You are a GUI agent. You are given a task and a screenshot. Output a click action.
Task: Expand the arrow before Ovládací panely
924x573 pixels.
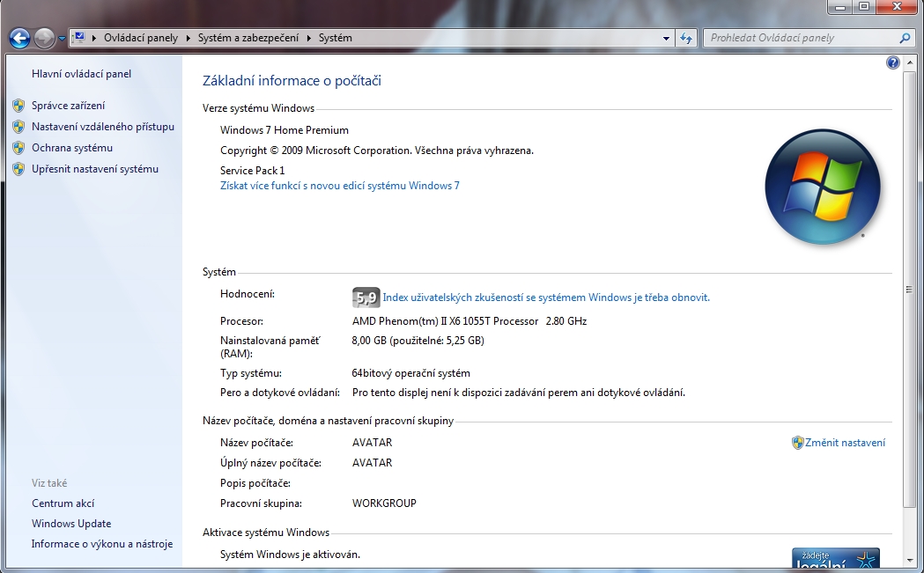click(x=94, y=38)
